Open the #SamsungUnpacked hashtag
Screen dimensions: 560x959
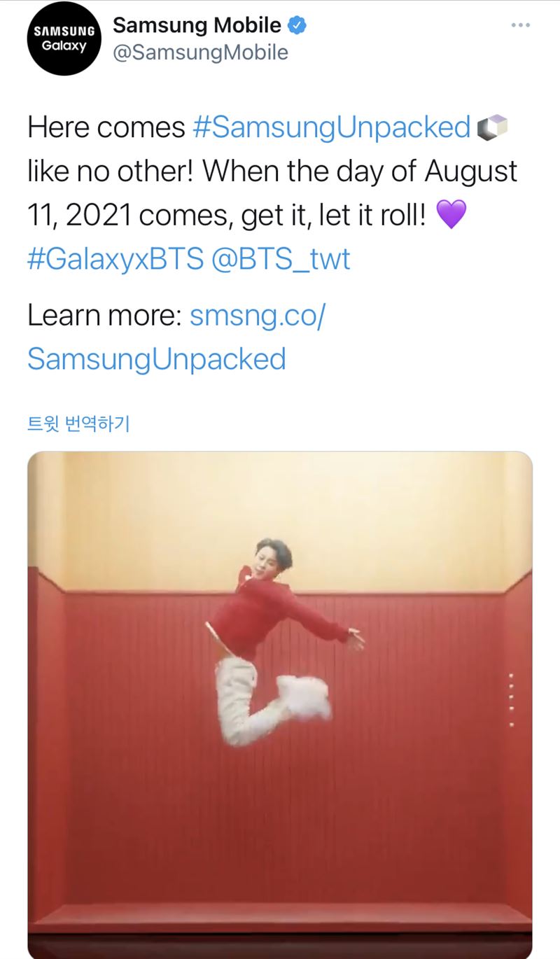pyautogui.click(x=330, y=127)
